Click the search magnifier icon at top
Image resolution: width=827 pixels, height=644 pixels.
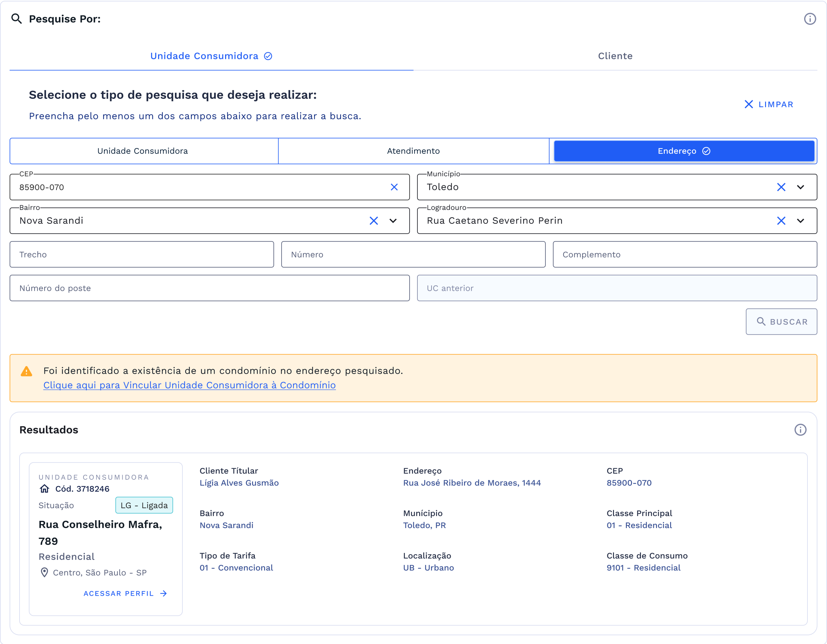click(16, 19)
